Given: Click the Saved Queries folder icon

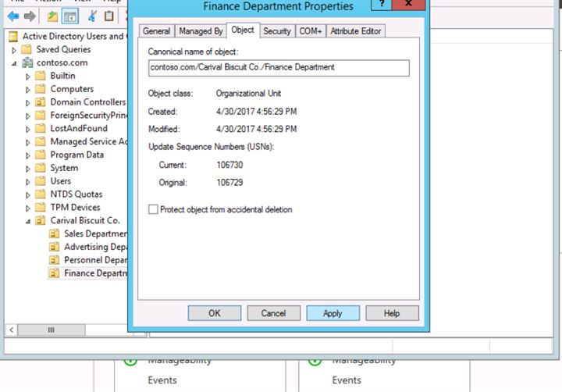Looking at the screenshot, I should [x=27, y=49].
